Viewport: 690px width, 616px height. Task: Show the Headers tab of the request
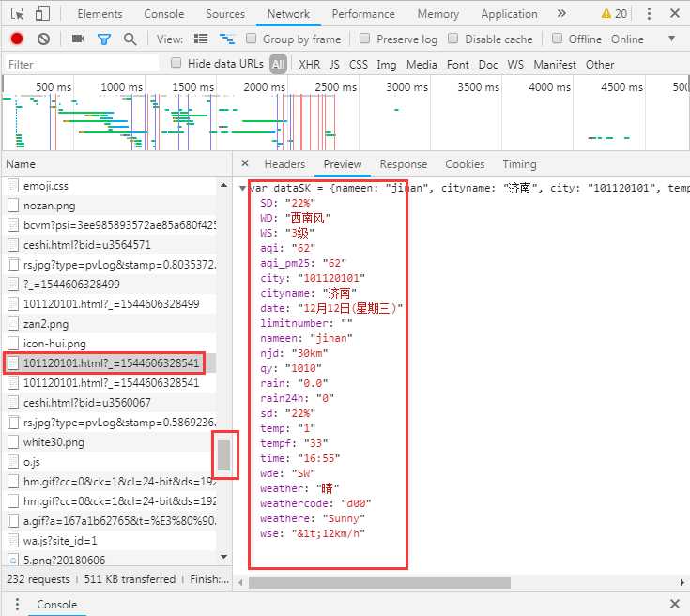tap(284, 164)
